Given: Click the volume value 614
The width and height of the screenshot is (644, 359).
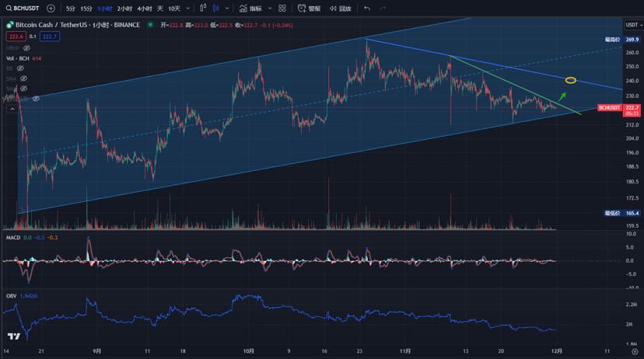Looking at the screenshot, I should point(37,59).
